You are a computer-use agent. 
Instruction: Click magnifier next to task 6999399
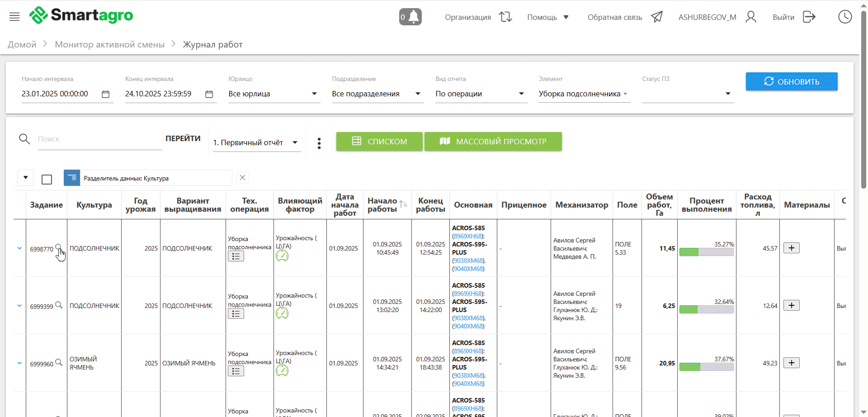(59, 305)
